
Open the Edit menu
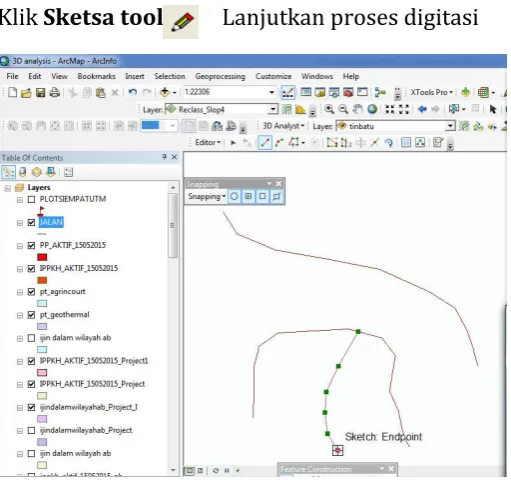point(35,76)
